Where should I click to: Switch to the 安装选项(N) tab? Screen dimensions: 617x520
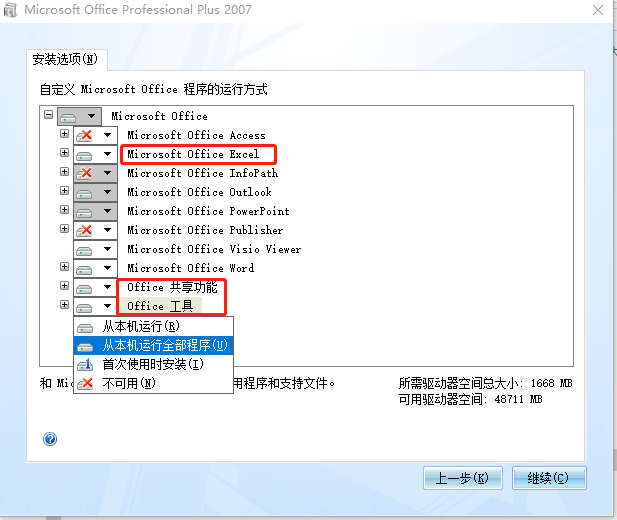66,60
